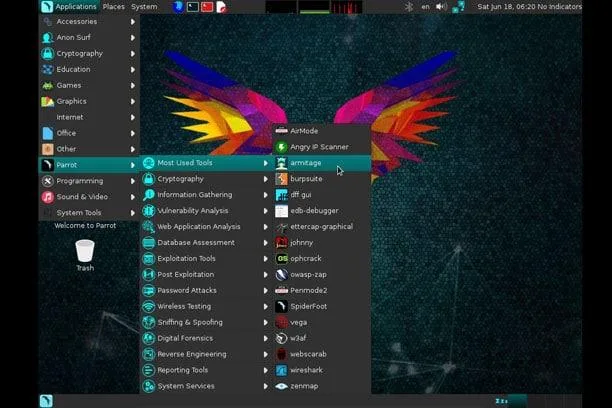The height and width of the screenshot is (408, 612).
Task: Click the terminal launcher in top panel
Action: [x=192, y=7]
